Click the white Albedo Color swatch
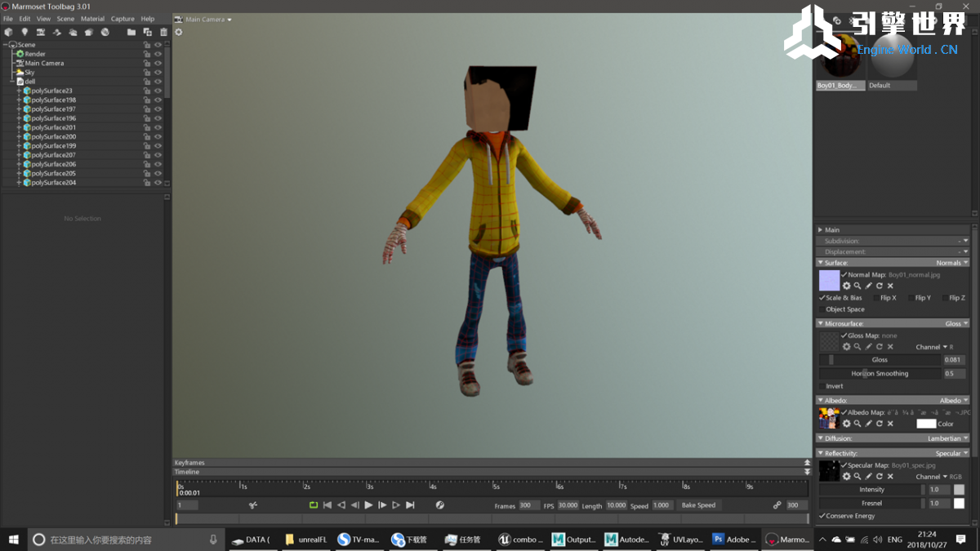This screenshot has width=980, height=551. [x=925, y=424]
